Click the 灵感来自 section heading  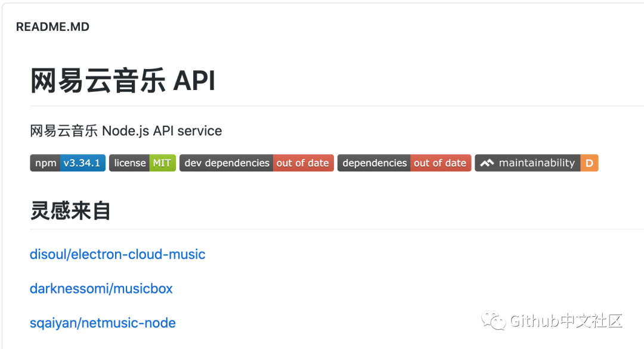[x=70, y=211]
